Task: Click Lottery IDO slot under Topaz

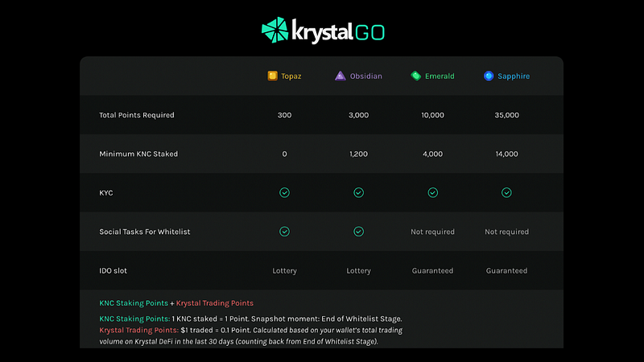Action: [284, 270]
